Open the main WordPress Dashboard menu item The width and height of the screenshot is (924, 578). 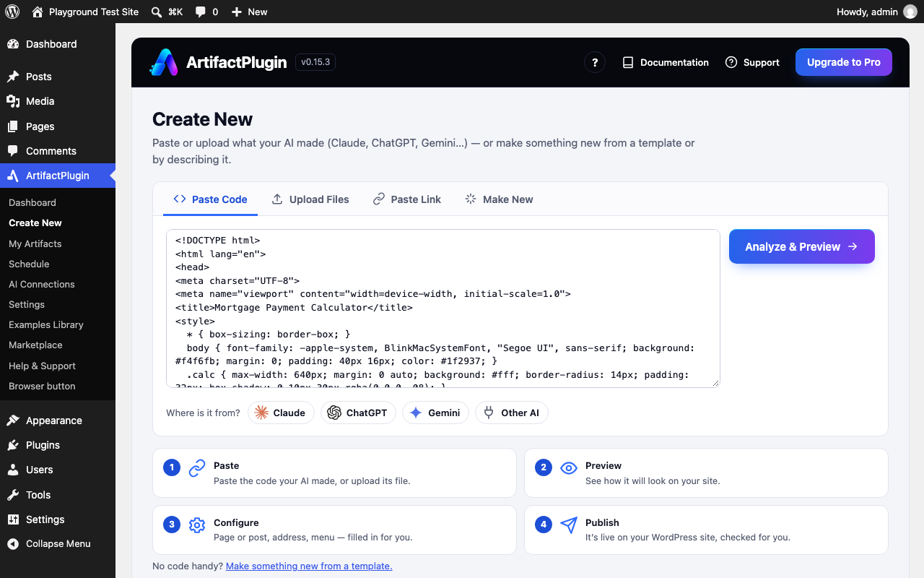[58, 44]
